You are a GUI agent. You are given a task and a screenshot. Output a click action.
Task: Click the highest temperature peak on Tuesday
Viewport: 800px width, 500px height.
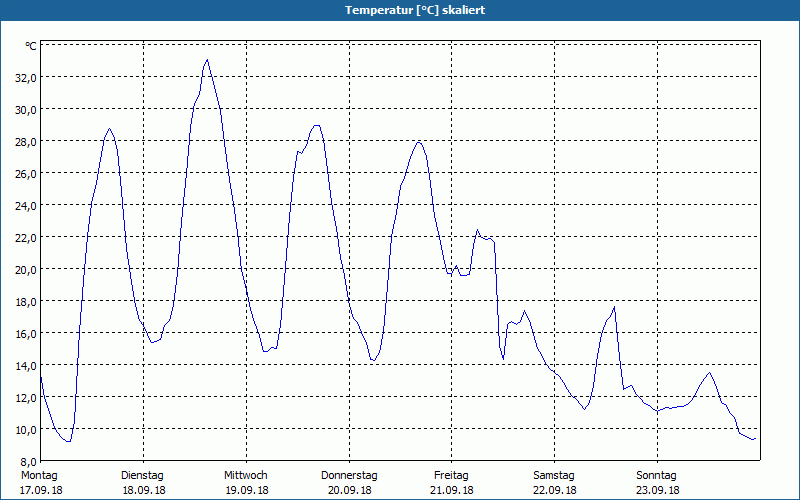coord(207,60)
